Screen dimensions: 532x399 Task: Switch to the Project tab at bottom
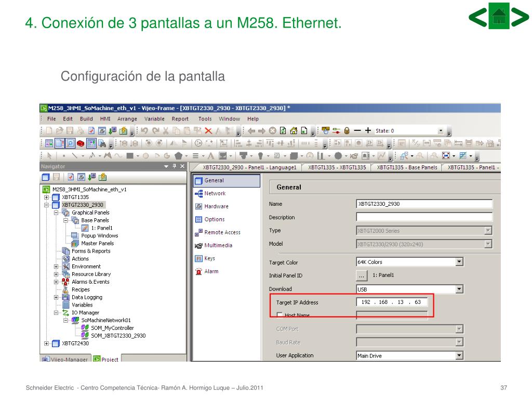tap(106, 359)
